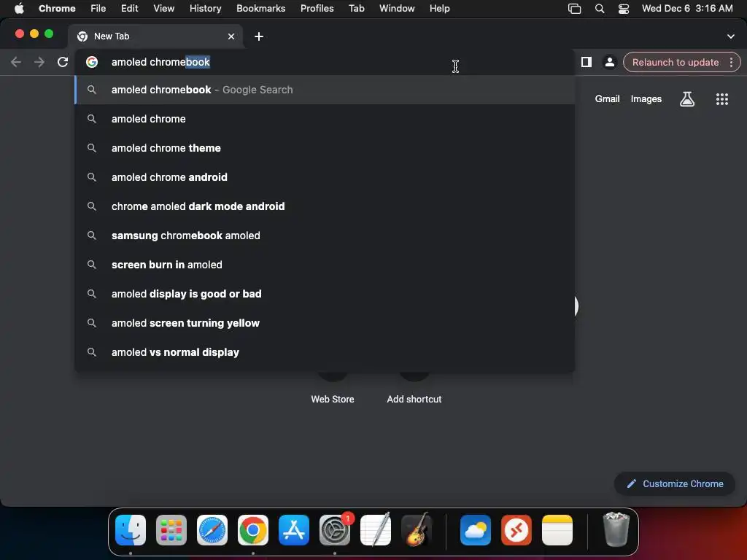The image size is (747, 560).
Task: Click the browser forward arrow
Action: click(x=39, y=63)
